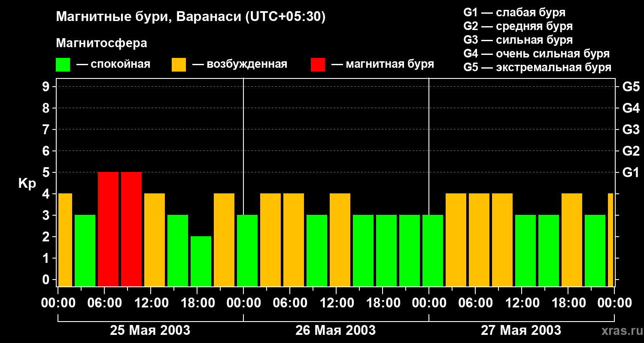Screen dimensions: 644x343
Task: Select the green bar straddling midnight into 27 May
Action: 433,250
